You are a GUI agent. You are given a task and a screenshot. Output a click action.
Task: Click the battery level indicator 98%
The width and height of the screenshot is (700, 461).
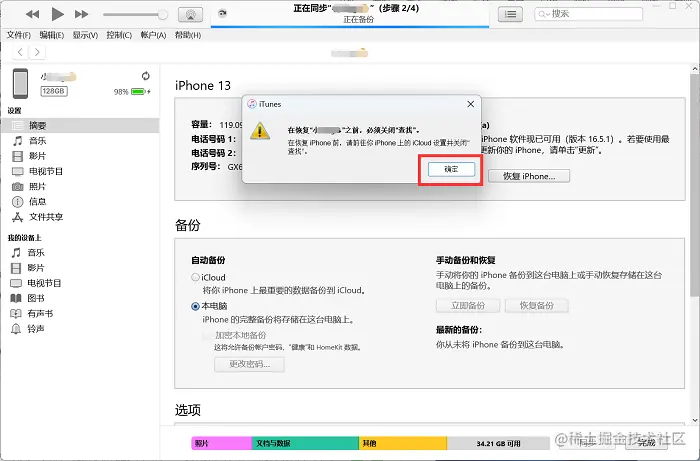(x=133, y=92)
